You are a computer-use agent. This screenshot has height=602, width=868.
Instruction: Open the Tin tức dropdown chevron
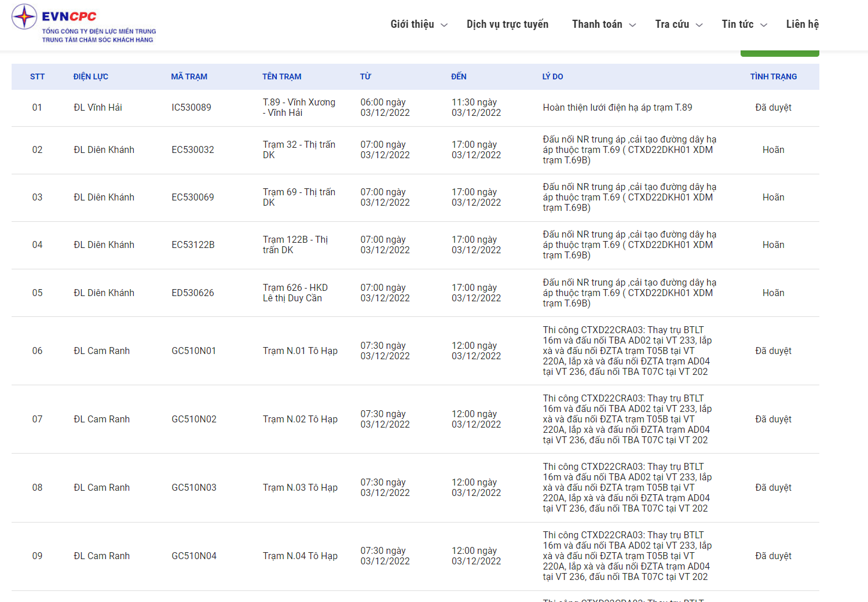pyautogui.click(x=763, y=25)
